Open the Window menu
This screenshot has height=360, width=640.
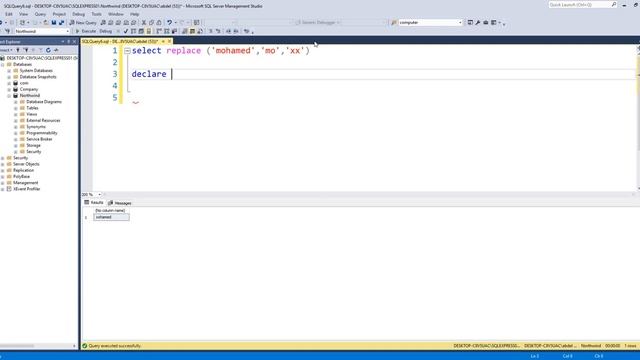click(x=116, y=14)
